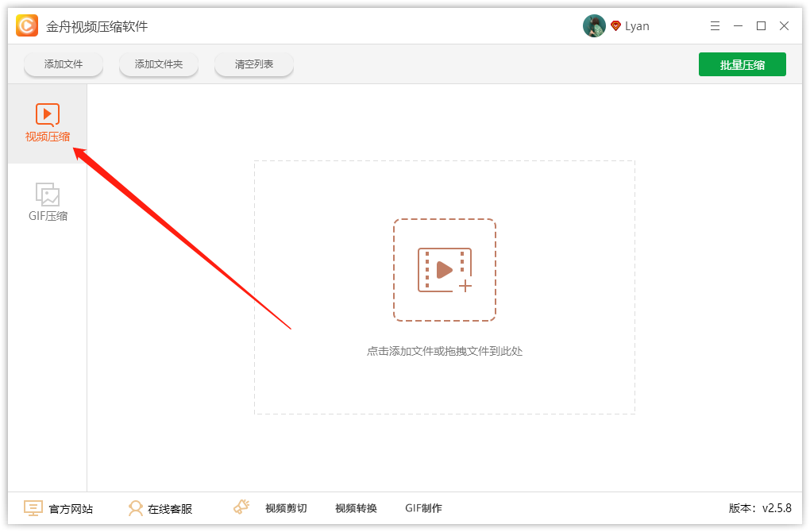This screenshot has width=810, height=532.
Task: Open the 官方网站 link
Action: (x=71, y=509)
